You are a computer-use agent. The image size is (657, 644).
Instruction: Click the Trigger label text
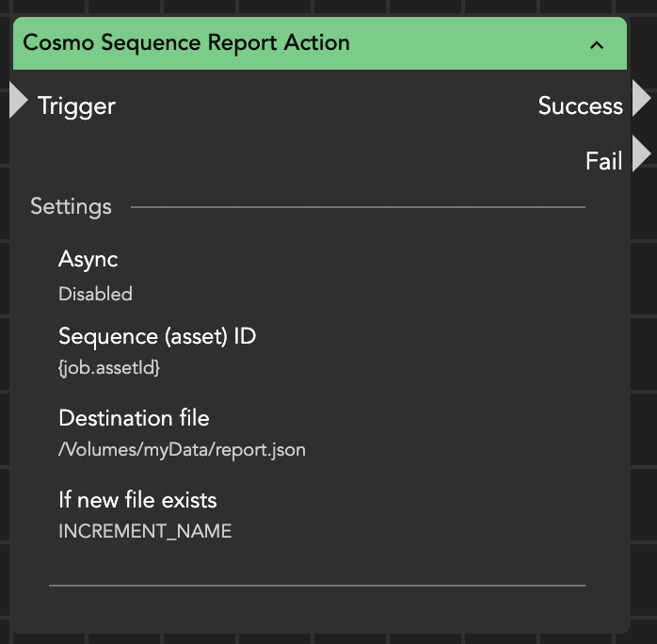click(x=76, y=106)
